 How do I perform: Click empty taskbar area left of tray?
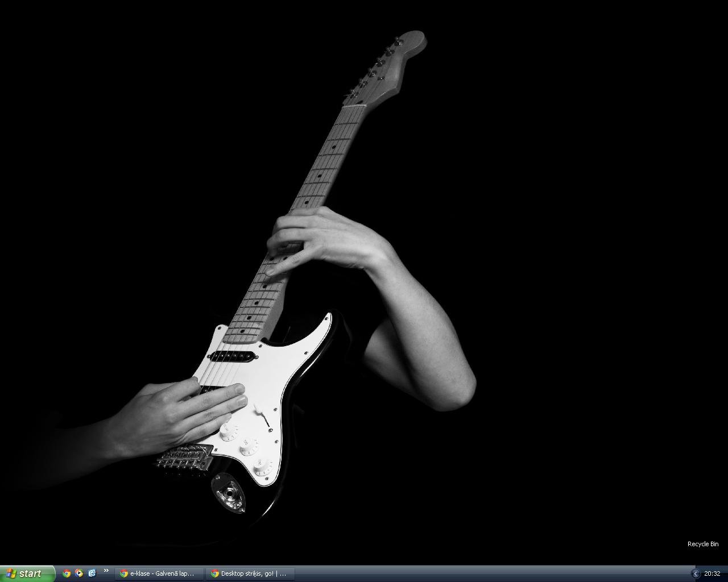click(x=489, y=573)
